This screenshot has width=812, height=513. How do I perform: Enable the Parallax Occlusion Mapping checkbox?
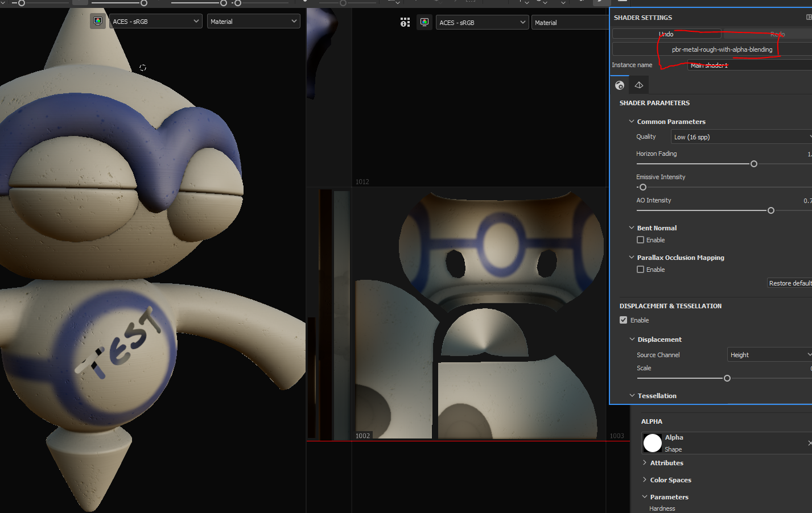coord(640,270)
